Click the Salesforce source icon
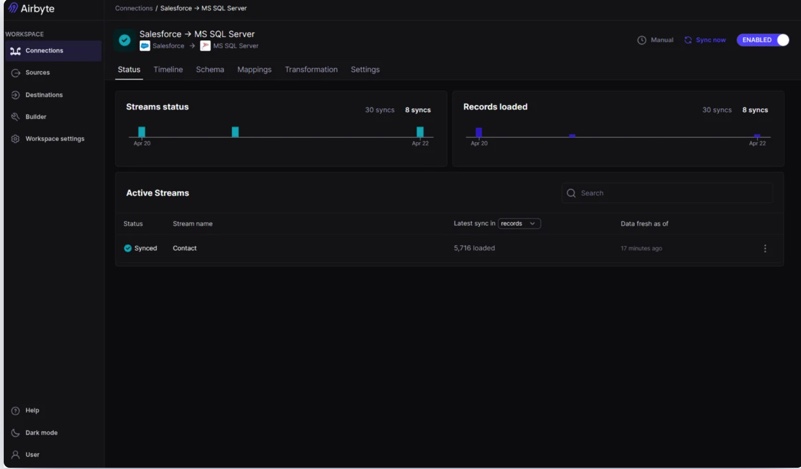Image resolution: width=801 pixels, height=469 pixels. click(x=145, y=46)
